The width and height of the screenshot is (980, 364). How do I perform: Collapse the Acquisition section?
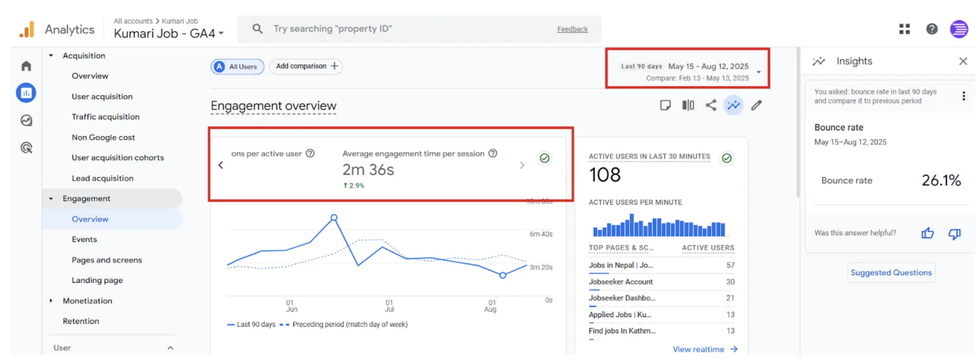pos(51,56)
